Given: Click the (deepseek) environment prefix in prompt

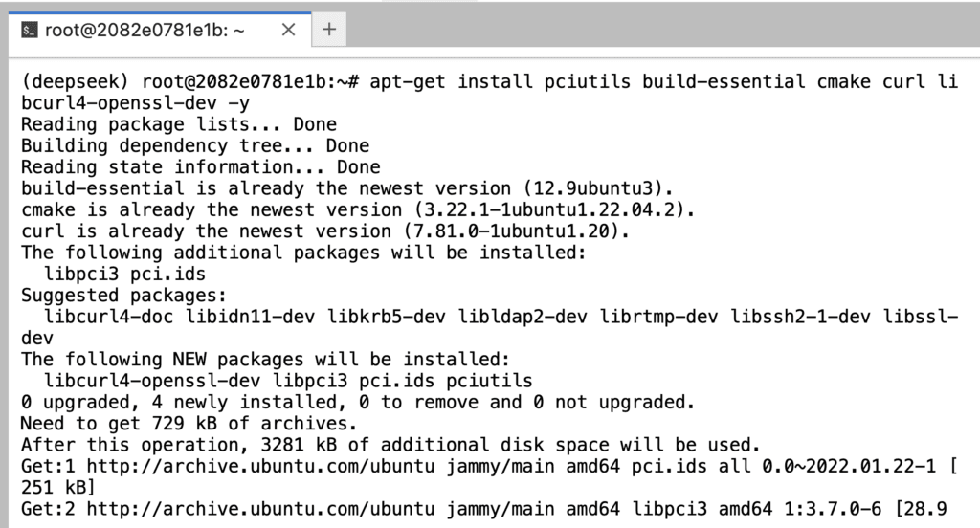Looking at the screenshot, I should pyautogui.click(x=75, y=82).
